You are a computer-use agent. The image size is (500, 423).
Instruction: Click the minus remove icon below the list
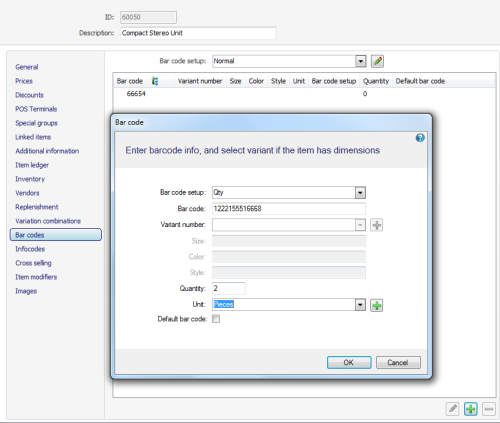(489, 409)
